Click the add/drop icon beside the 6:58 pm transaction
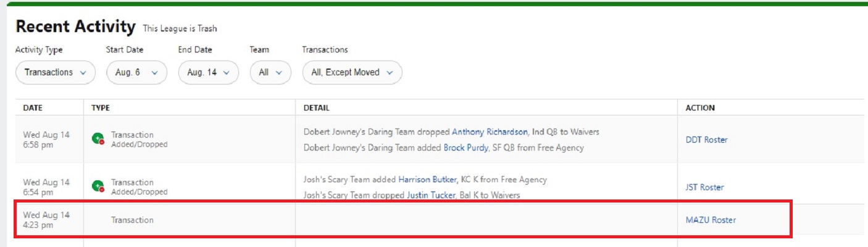The width and height of the screenshot is (868, 247). (x=98, y=140)
